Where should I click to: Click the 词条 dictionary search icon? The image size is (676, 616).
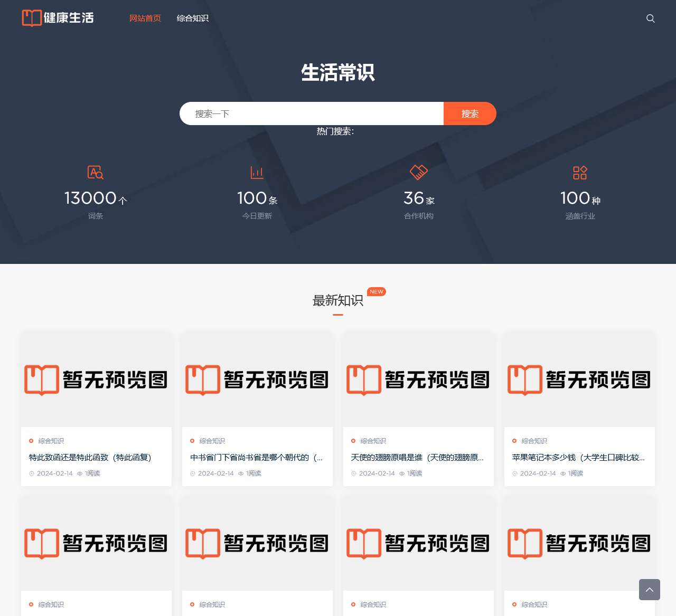(95, 173)
